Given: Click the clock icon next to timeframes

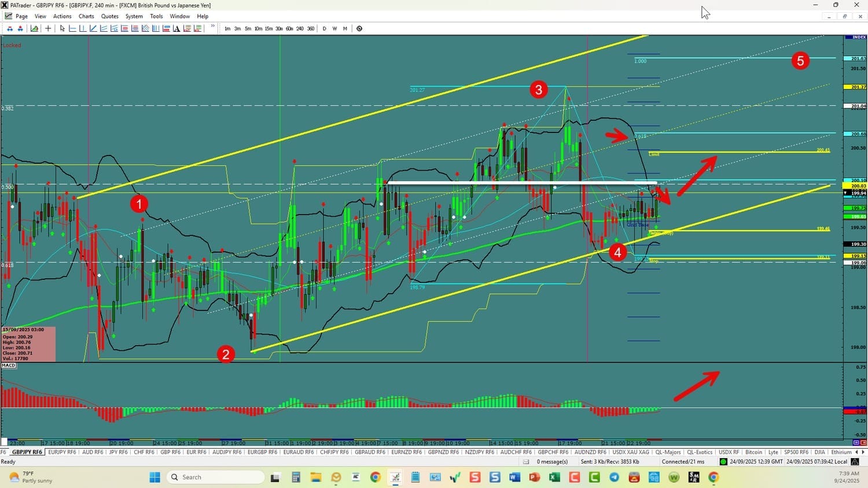Looking at the screenshot, I should 359,28.
